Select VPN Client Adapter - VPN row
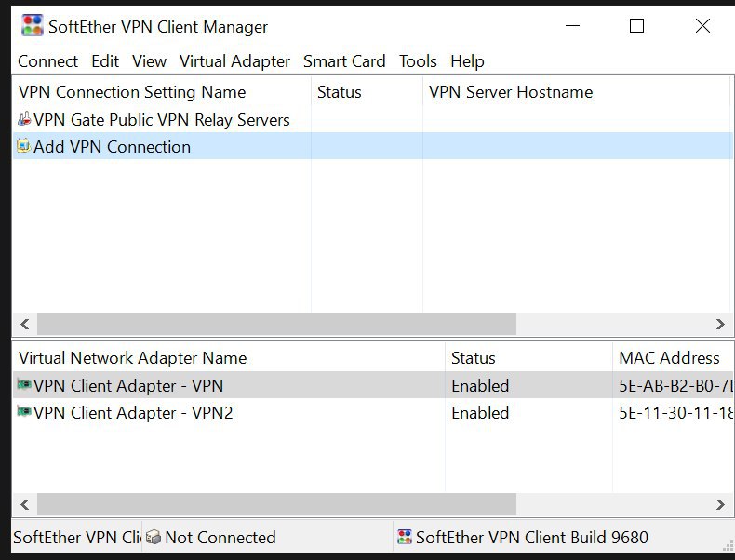Viewport: 735px width, 560px height. [372, 385]
